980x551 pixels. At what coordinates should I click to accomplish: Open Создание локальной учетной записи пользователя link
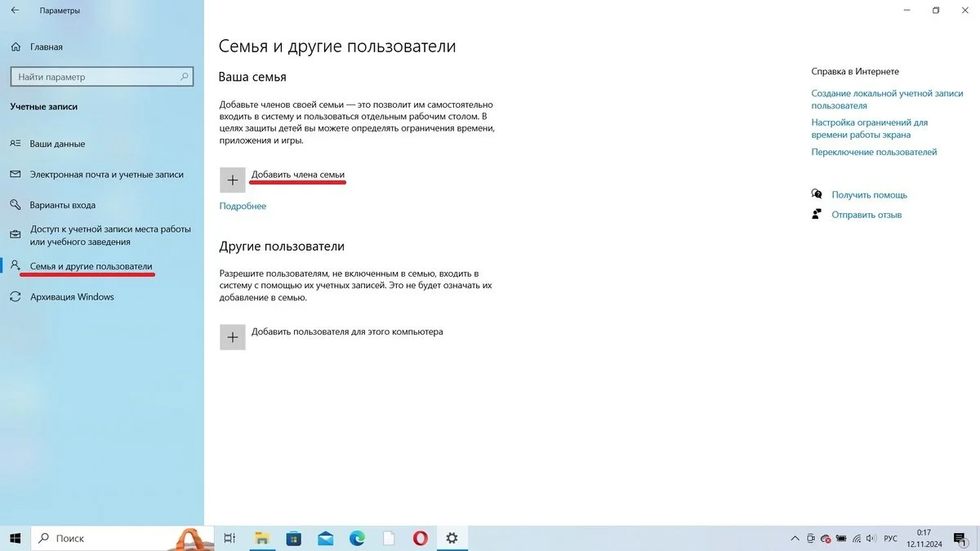(x=888, y=100)
